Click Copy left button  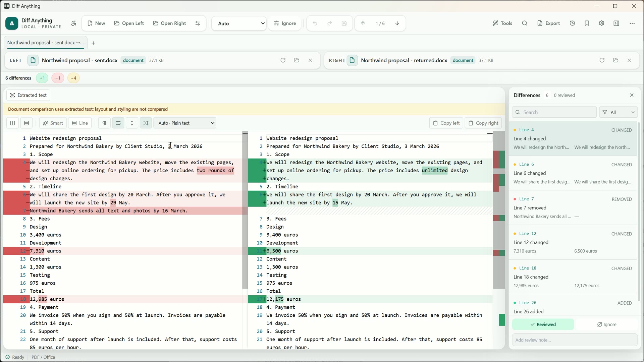pyautogui.click(x=446, y=123)
